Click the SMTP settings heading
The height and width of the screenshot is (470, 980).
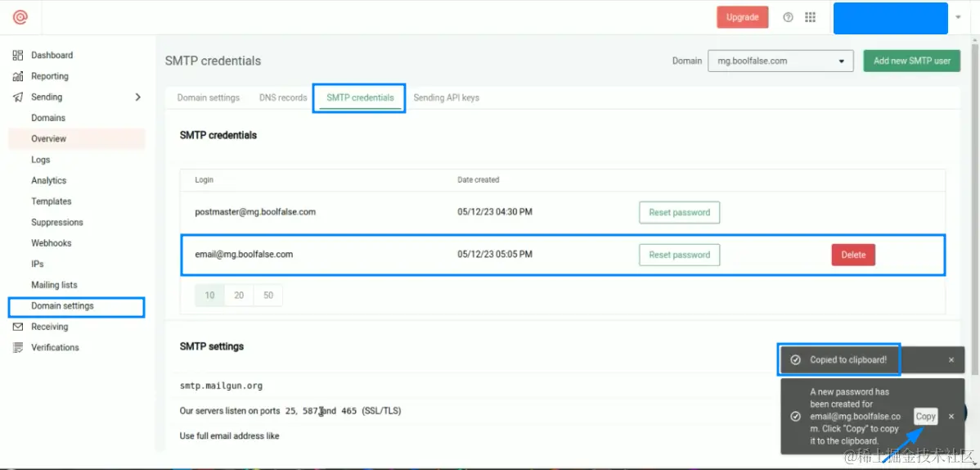[x=212, y=346]
